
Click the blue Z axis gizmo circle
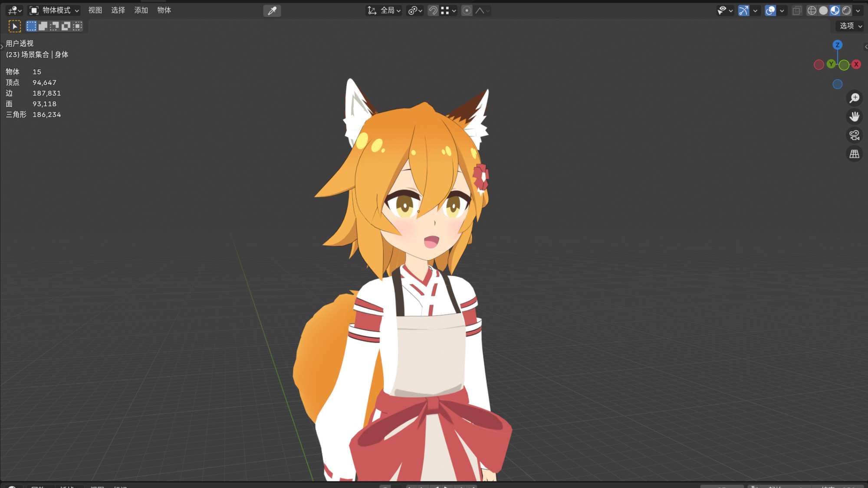[x=837, y=45]
